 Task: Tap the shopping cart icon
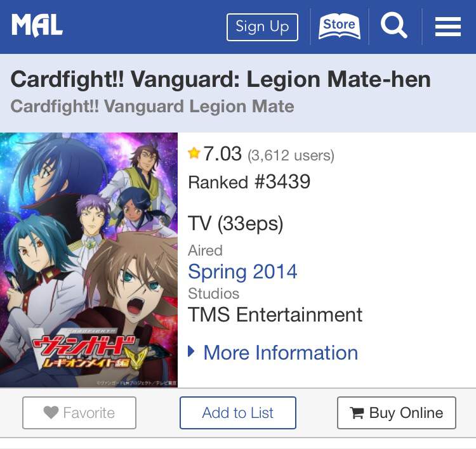[x=357, y=413]
